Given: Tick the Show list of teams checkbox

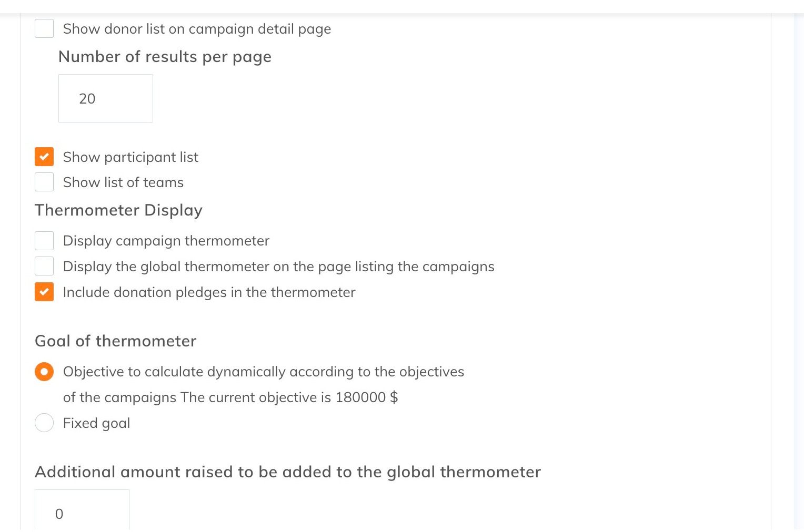Looking at the screenshot, I should 44,182.
